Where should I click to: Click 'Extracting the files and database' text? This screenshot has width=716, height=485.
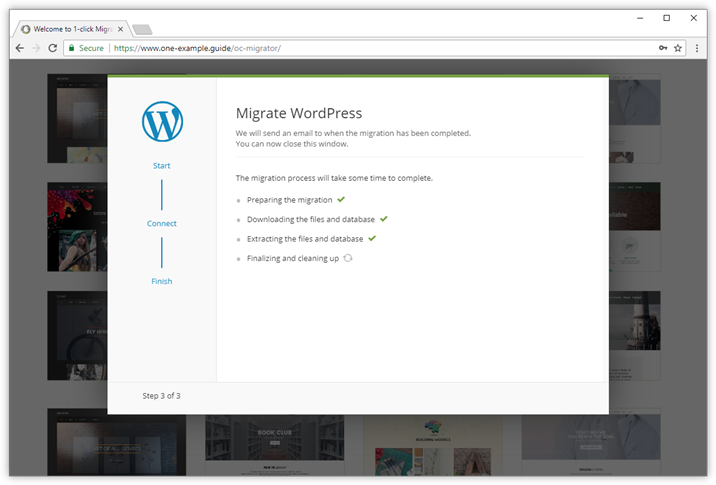[305, 239]
